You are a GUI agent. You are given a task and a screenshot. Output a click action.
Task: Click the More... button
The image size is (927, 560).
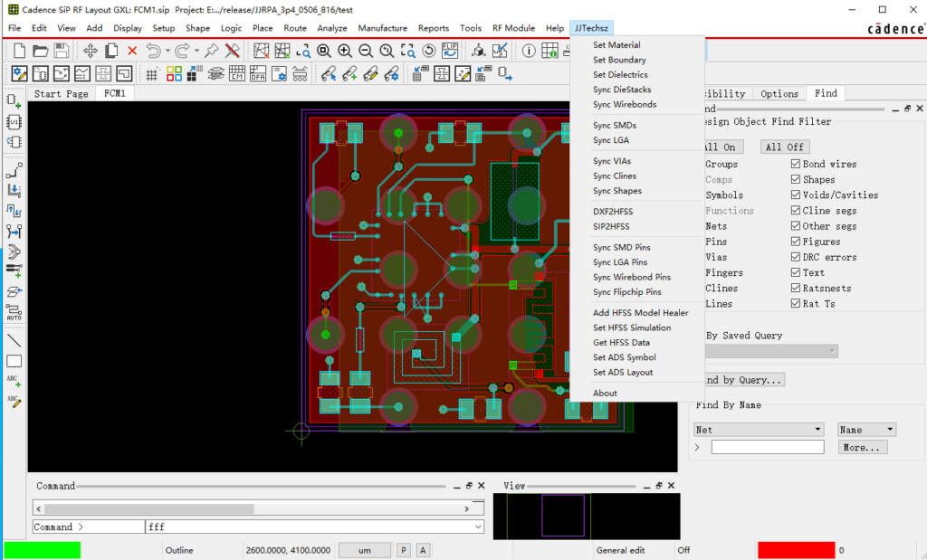click(862, 447)
